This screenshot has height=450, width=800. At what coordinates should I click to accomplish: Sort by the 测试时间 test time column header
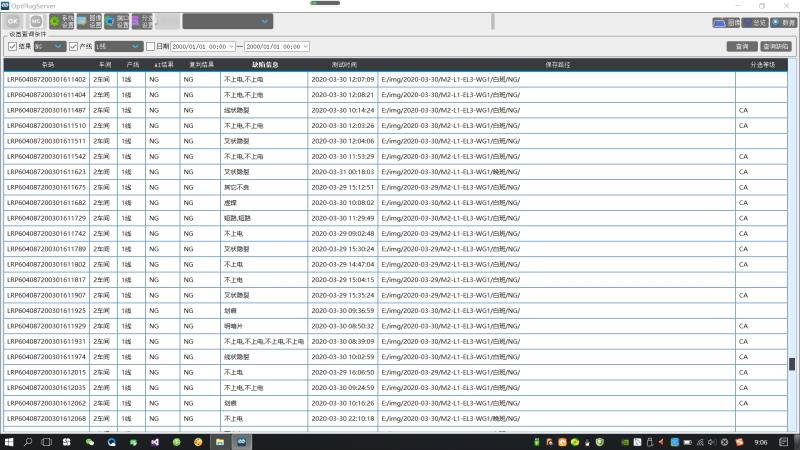pos(344,65)
